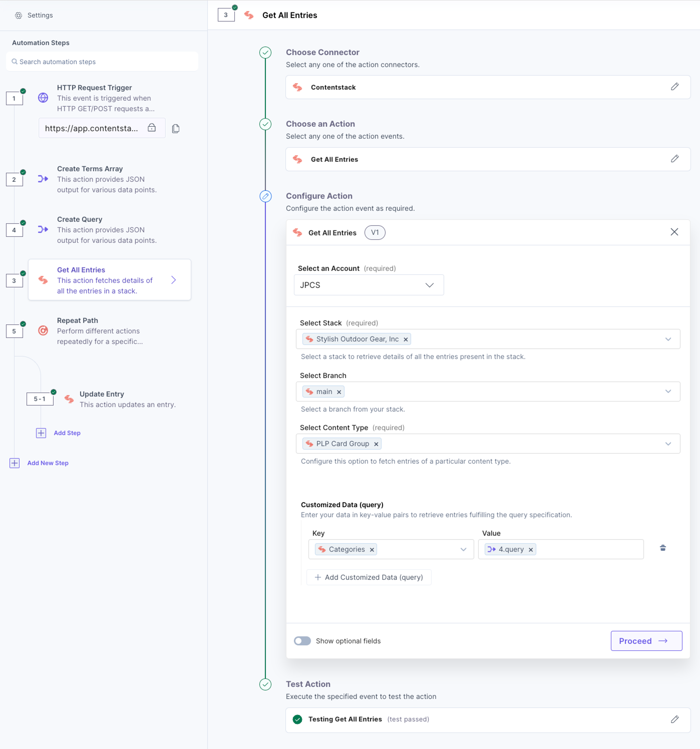Click Add Customized Data (query) button
700x749 pixels.
(369, 577)
